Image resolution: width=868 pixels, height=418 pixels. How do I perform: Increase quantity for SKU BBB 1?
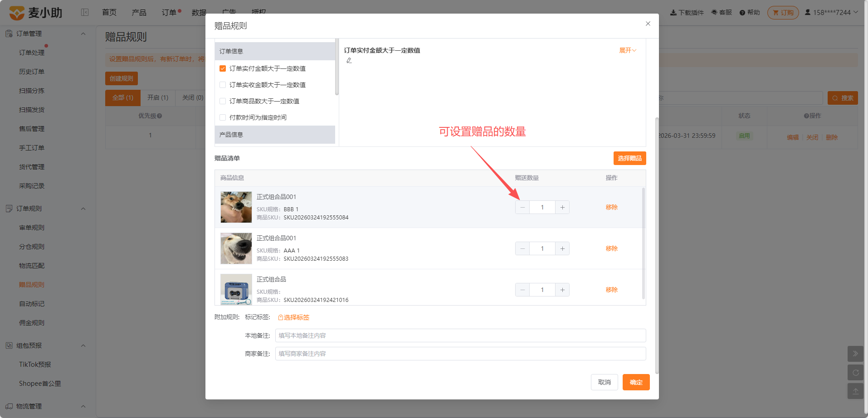tap(562, 207)
